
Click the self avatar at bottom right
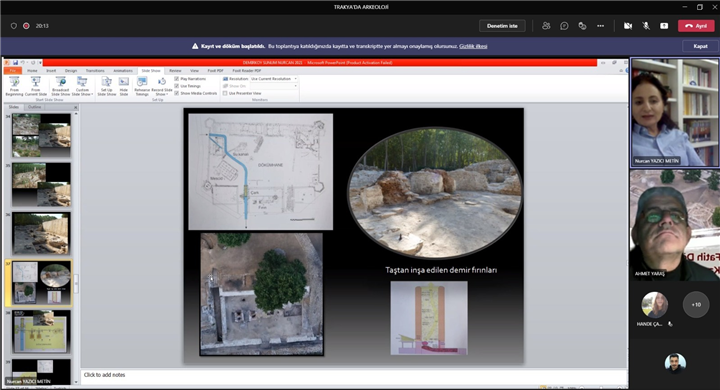click(x=675, y=363)
